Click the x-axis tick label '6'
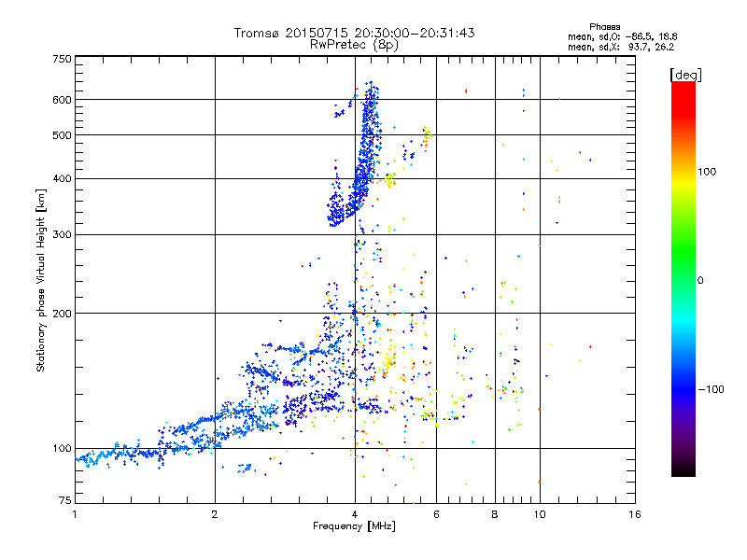747x560 pixels. pyautogui.click(x=436, y=514)
